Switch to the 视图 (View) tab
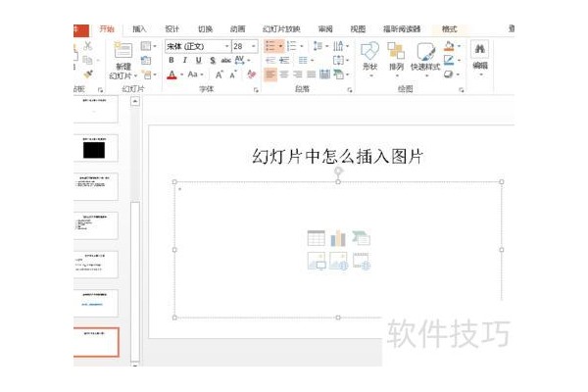588x392 pixels. [358, 28]
